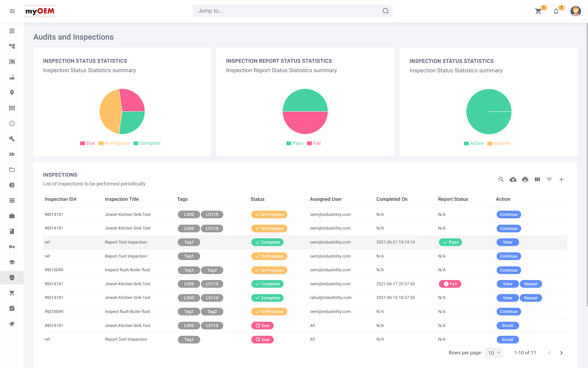Toggle the Due legend in first pie chart

87,143
